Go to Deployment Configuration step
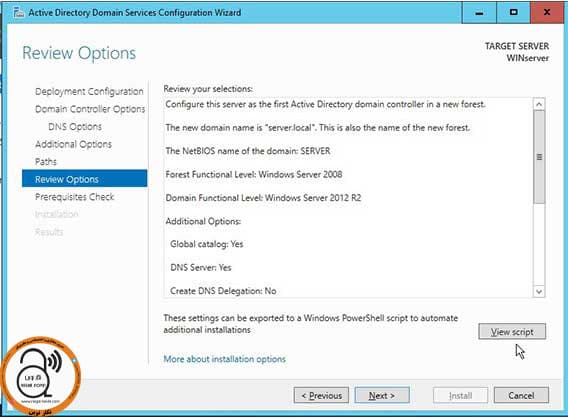568x418 pixels. point(89,91)
